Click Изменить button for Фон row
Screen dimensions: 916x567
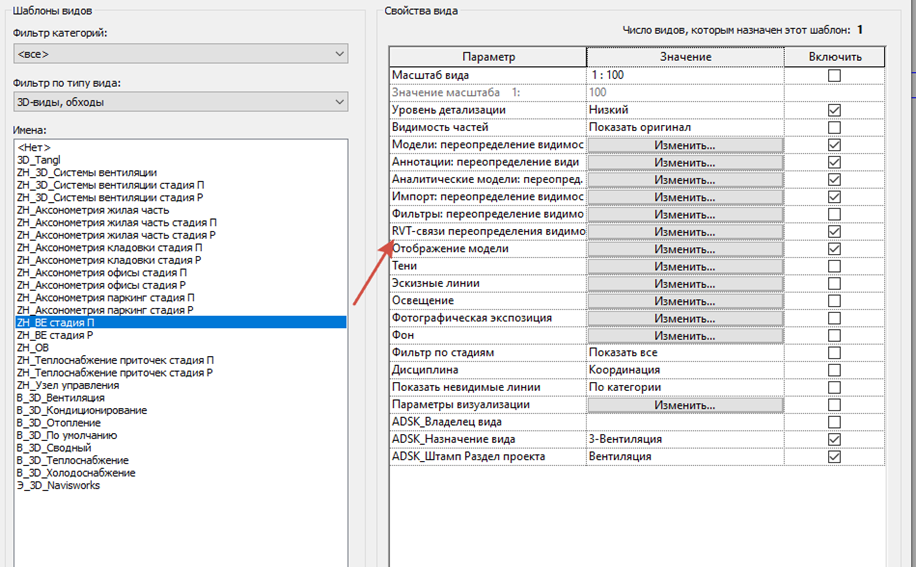click(x=685, y=336)
